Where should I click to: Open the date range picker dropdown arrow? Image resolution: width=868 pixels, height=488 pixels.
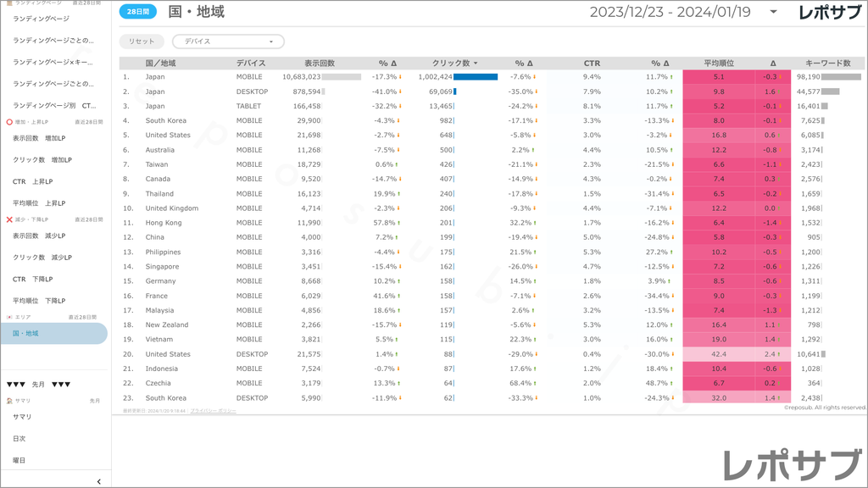pos(773,12)
